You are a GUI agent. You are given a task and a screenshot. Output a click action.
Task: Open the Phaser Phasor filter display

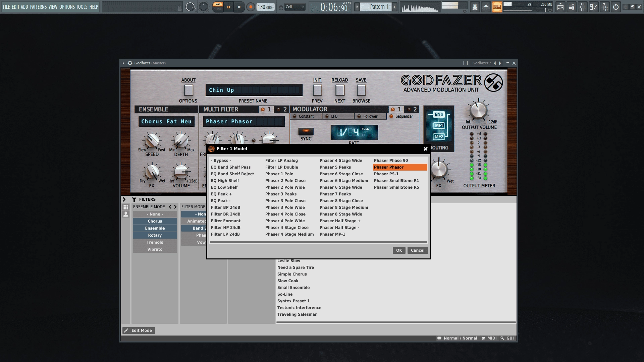(244, 121)
